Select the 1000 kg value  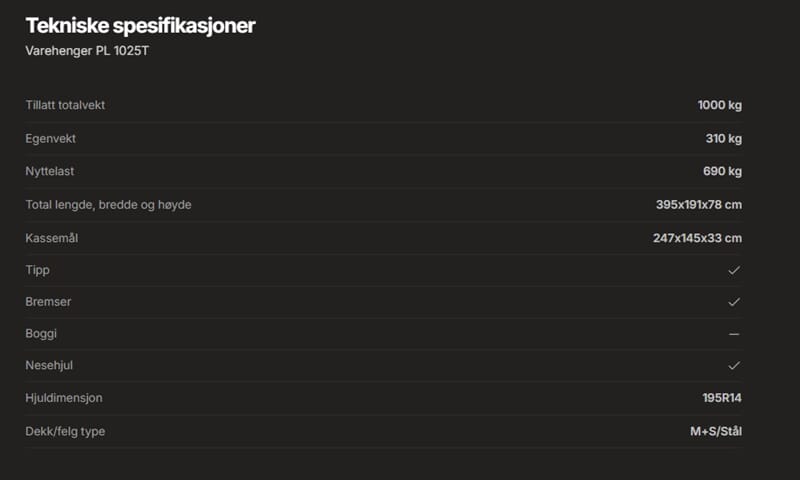tap(719, 105)
